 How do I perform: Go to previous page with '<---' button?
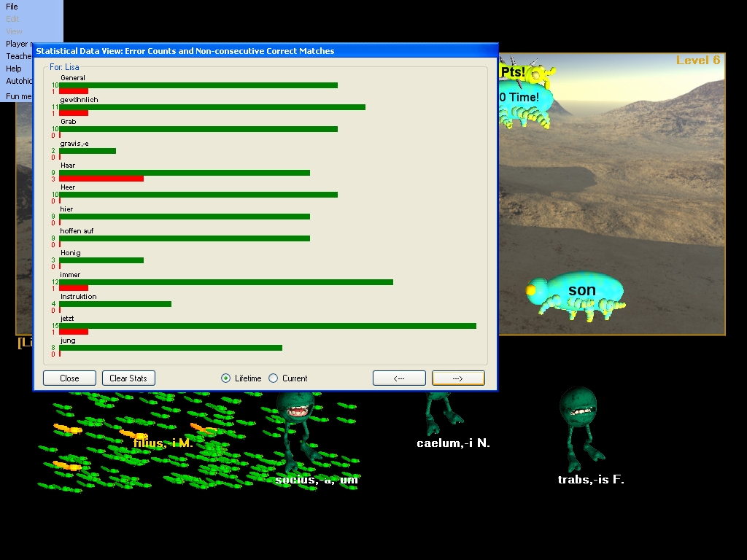pyautogui.click(x=399, y=378)
